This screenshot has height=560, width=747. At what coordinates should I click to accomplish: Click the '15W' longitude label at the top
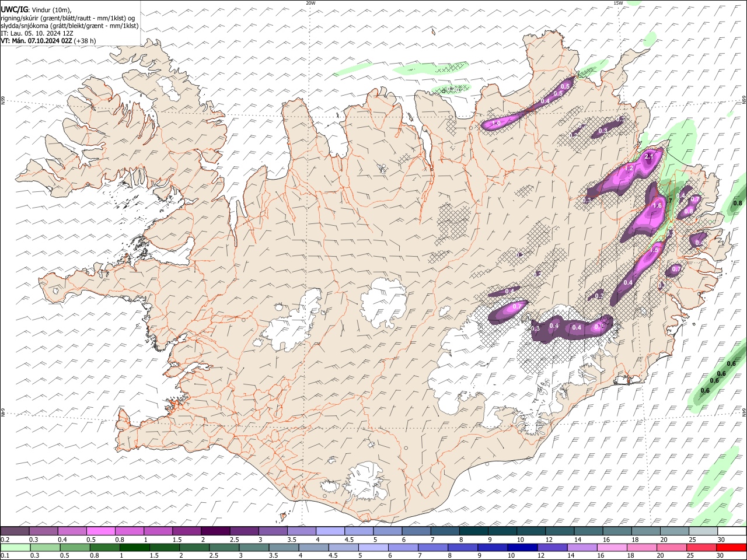(x=619, y=3)
